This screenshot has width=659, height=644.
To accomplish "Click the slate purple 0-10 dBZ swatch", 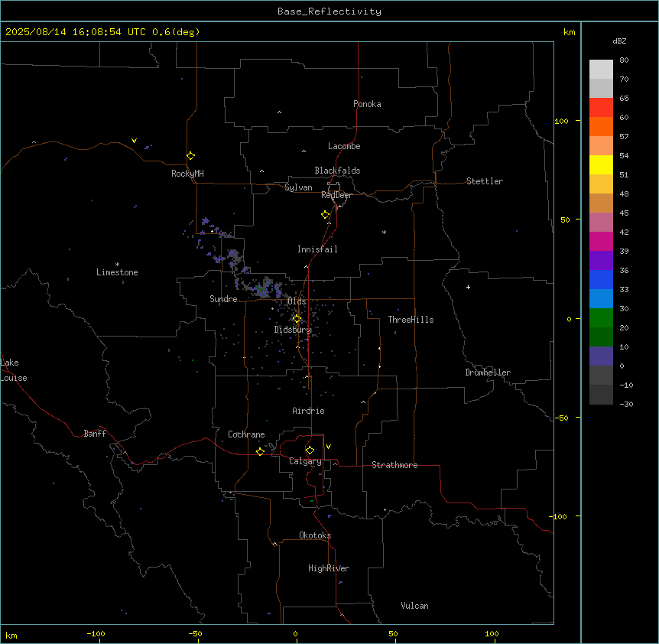I will click(x=601, y=356).
